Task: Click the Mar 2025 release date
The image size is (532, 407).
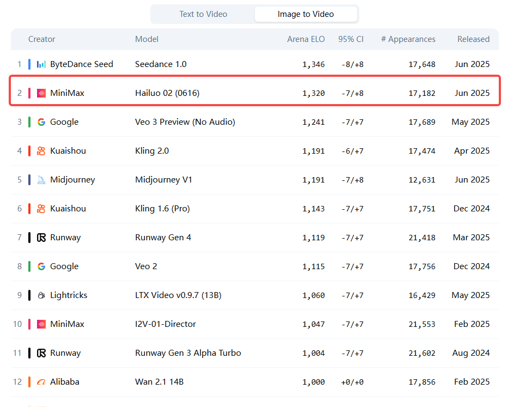Action: (x=471, y=237)
